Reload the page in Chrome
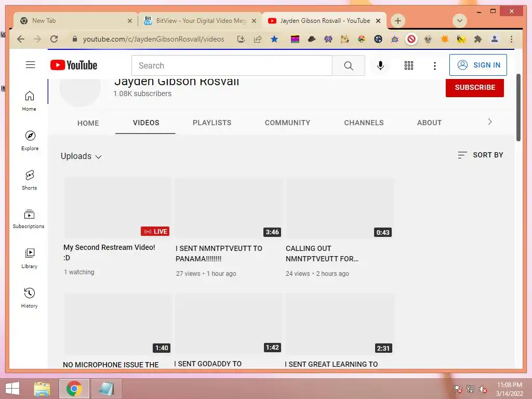Screen dimensions: 532x399 click(x=54, y=39)
